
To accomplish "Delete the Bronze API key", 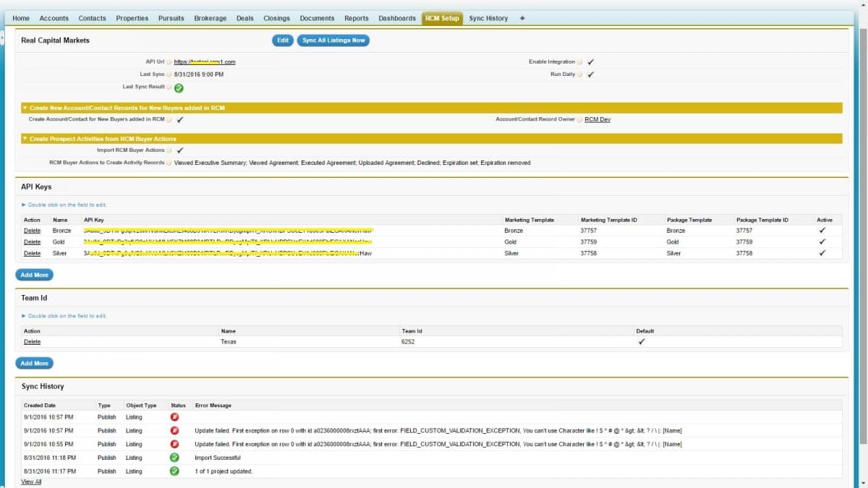I will pyautogui.click(x=32, y=230).
